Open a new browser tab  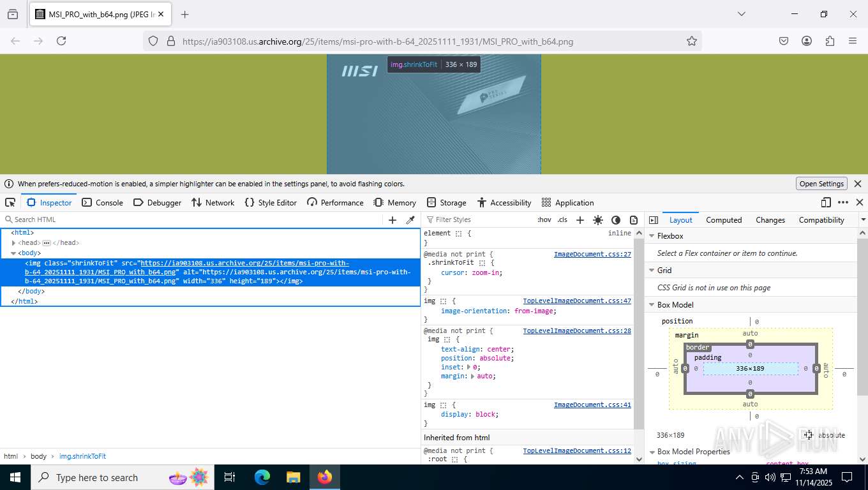(x=184, y=14)
